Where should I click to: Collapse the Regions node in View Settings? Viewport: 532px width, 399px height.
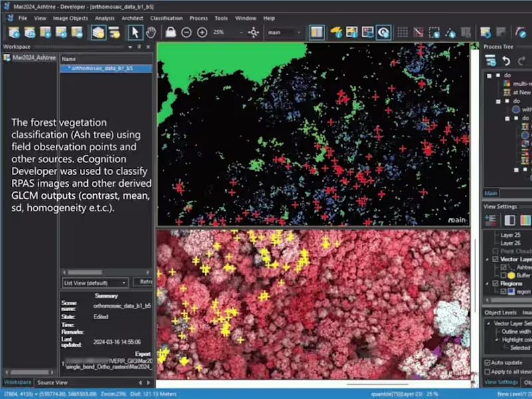click(x=487, y=283)
